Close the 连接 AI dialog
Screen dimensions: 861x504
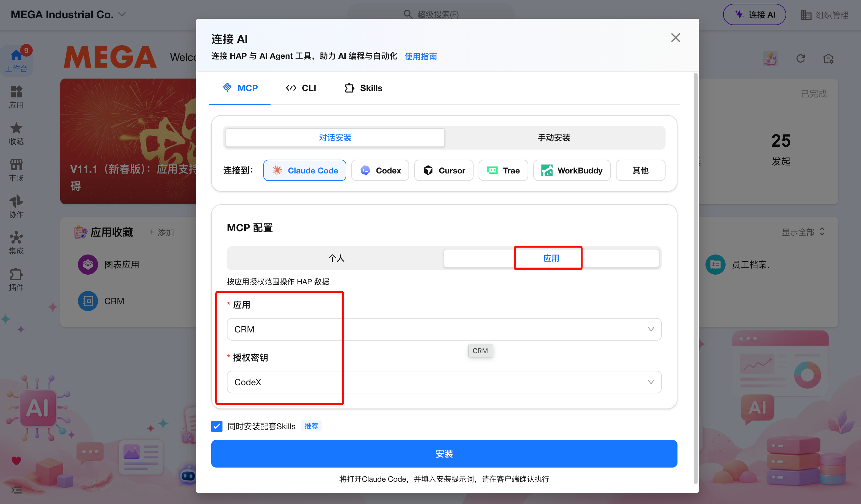[x=675, y=38]
